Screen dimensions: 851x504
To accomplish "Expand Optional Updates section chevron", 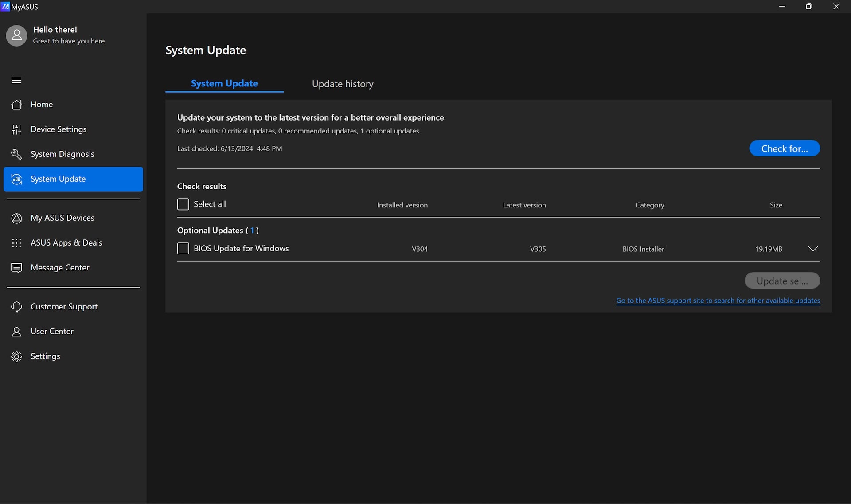I will (813, 248).
